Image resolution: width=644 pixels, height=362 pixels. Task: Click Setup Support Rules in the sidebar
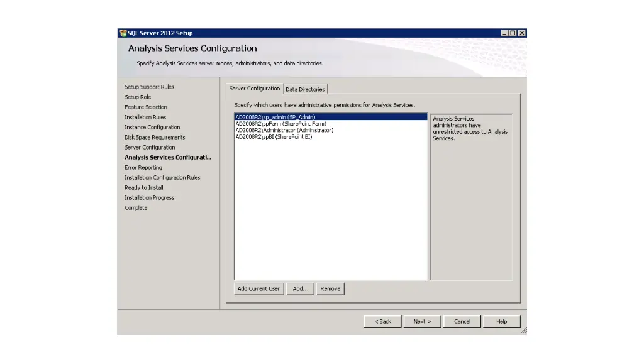coord(149,87)
